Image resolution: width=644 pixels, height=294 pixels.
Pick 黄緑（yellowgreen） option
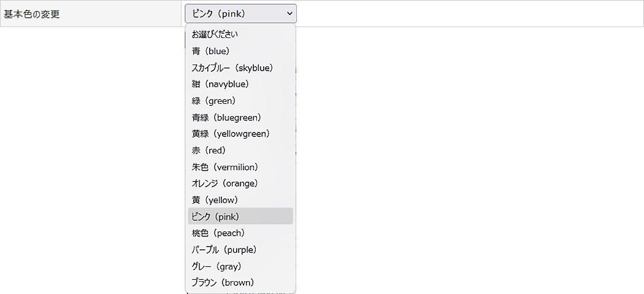(240, 134)
